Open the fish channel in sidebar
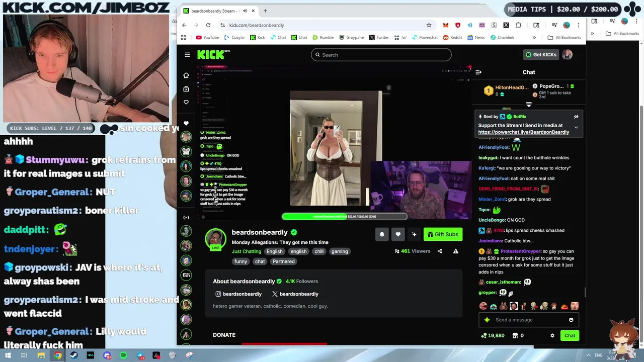This screenshot has width=644, height=362. (186, 275)
